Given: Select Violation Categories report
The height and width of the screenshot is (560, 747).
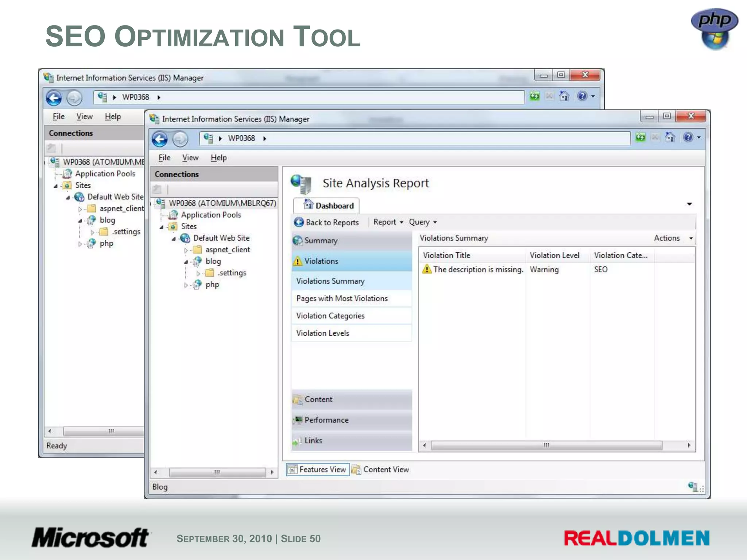Looking at the screenshot, I should coord(352,316).
